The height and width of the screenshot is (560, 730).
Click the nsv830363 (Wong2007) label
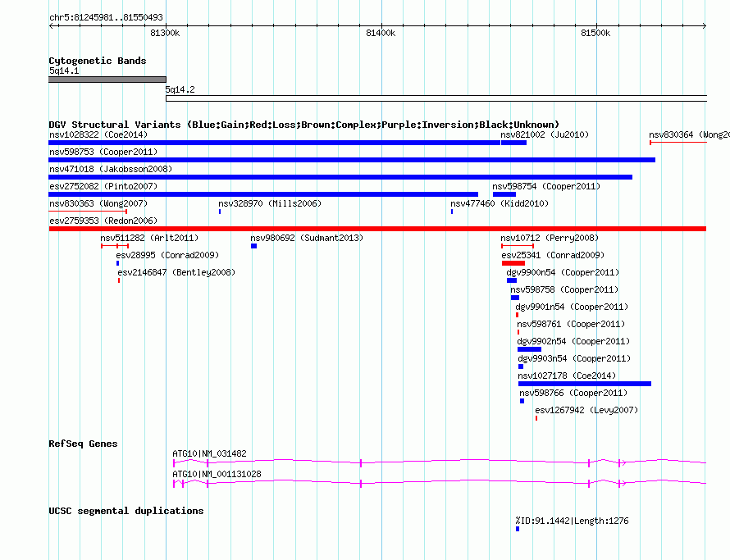pyautogui.click(x=98, y=203)
